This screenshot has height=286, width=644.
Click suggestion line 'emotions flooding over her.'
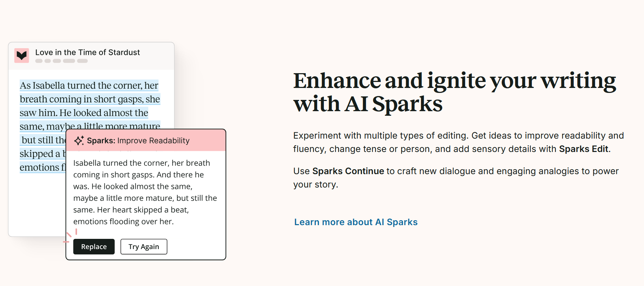(x=123, y=221)
